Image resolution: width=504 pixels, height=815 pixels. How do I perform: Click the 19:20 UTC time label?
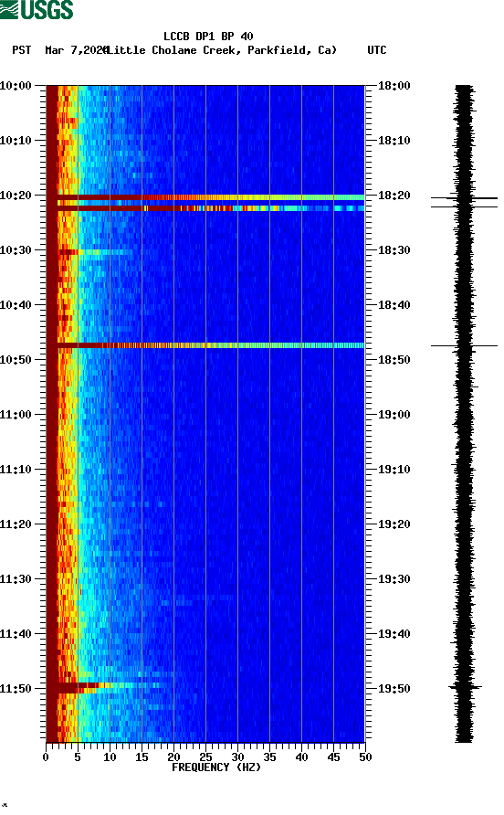coord(394,524)
